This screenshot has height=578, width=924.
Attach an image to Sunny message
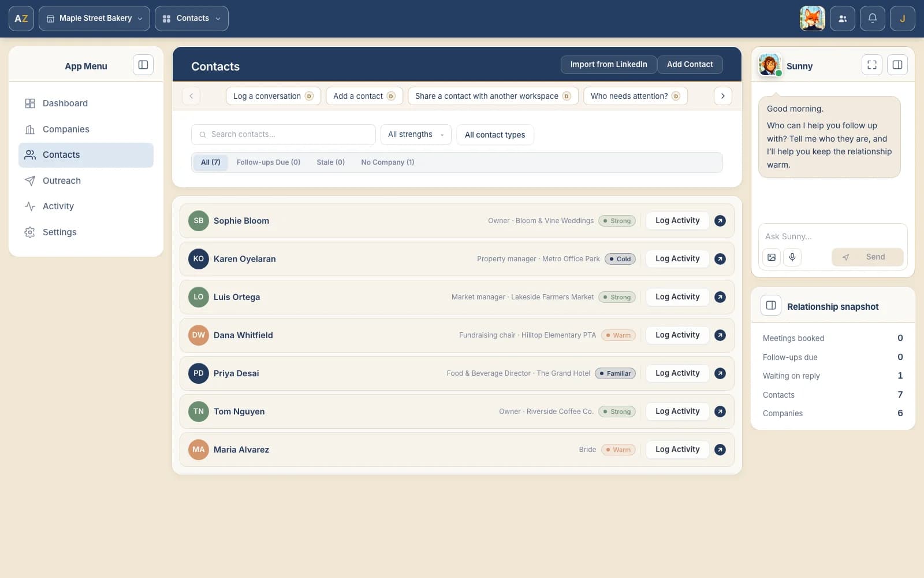(x=772, y=257)
